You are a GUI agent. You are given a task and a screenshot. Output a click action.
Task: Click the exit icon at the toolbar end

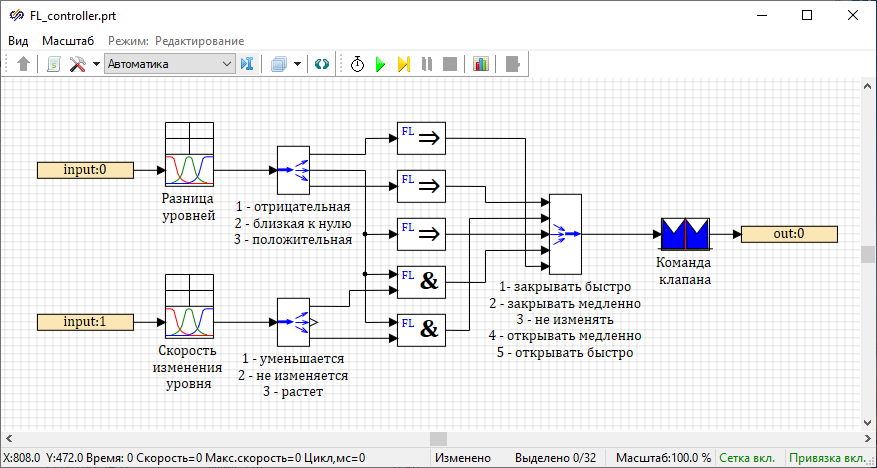[513, 64]
